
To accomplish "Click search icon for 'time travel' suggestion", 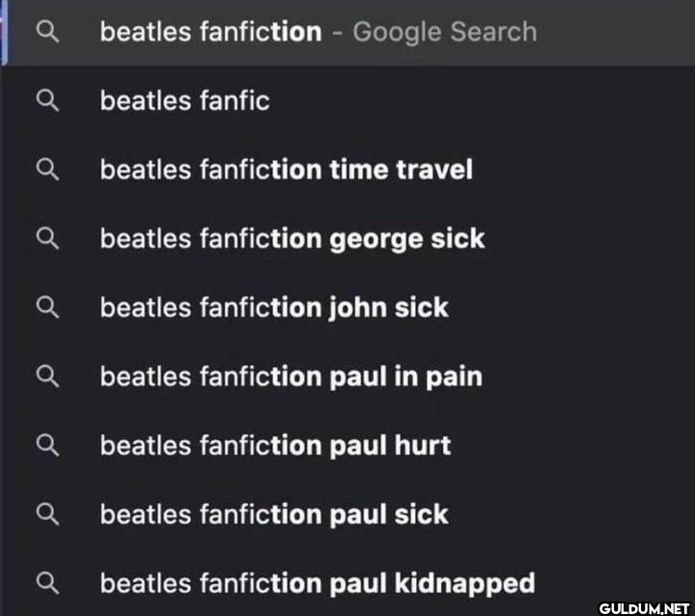I will [48, 170].
